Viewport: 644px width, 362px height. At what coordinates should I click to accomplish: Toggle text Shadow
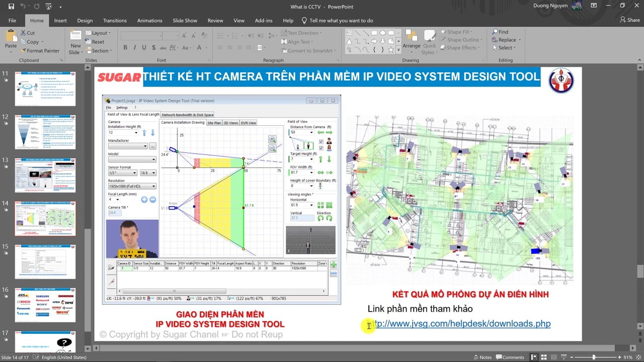(153, 47)
